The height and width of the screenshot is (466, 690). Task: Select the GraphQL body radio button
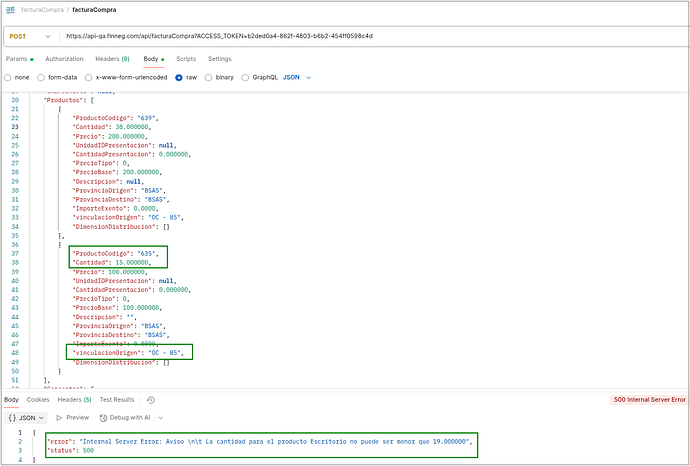click(x=245, y=76)
